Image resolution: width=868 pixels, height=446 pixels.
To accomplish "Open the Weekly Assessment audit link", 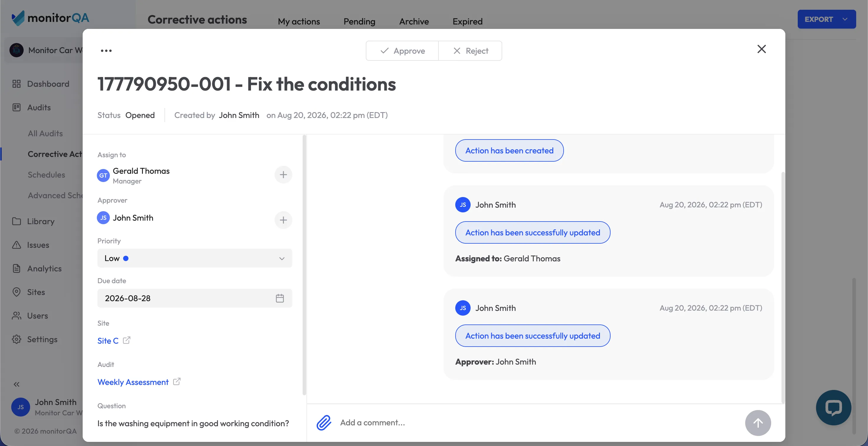I will [133, 382].
